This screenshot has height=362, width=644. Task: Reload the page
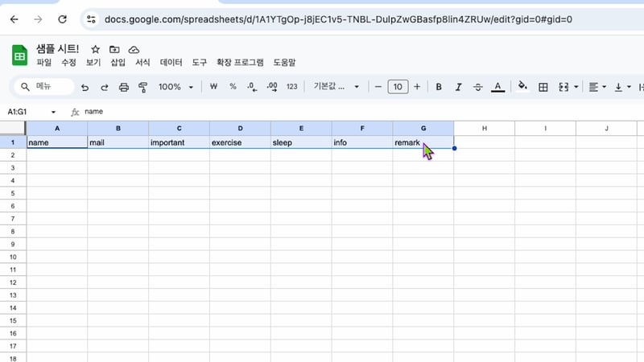click(62, 19)
